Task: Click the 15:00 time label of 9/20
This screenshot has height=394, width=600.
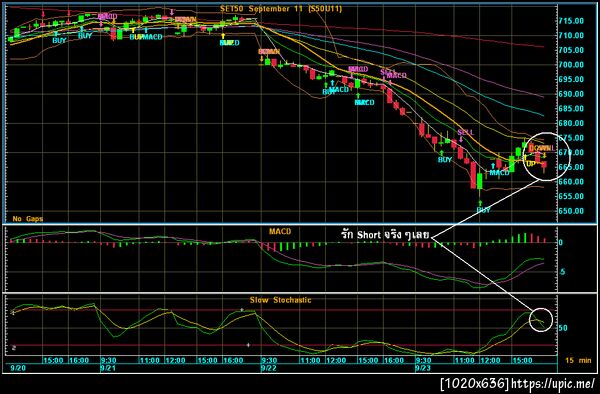Action: [53, 360]
